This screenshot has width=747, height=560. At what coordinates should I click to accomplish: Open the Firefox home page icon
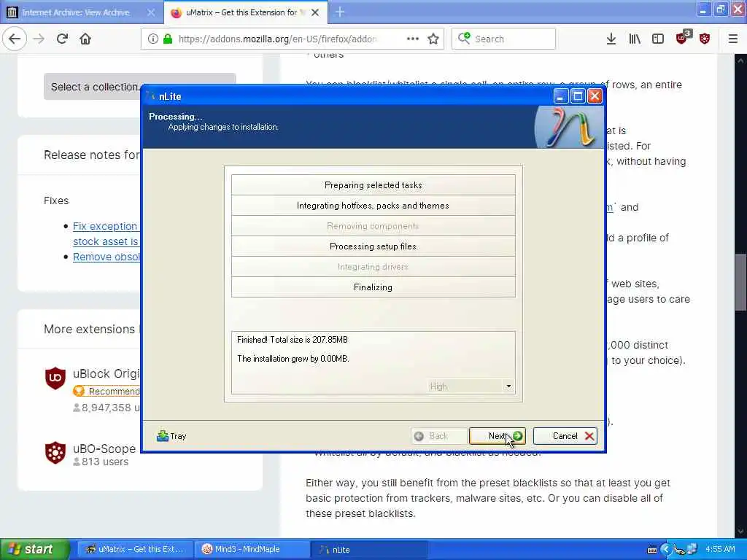click(85, 39)
